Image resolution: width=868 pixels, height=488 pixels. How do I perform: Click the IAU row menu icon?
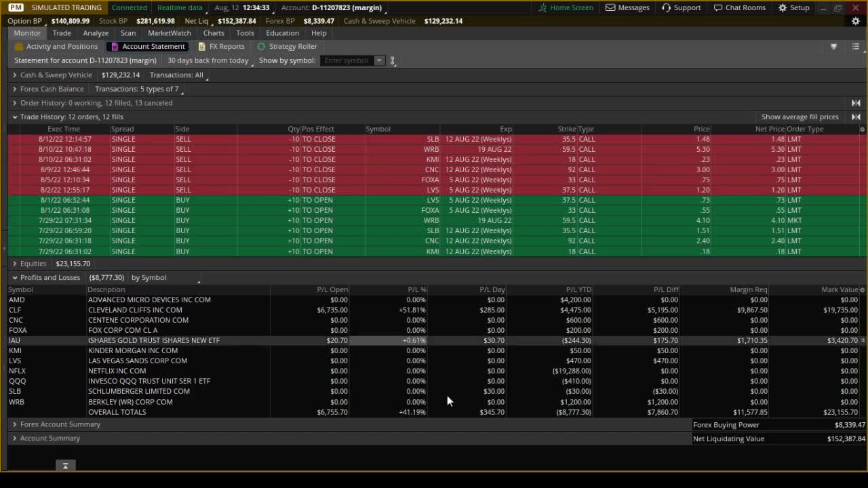[x=863, y=340]
